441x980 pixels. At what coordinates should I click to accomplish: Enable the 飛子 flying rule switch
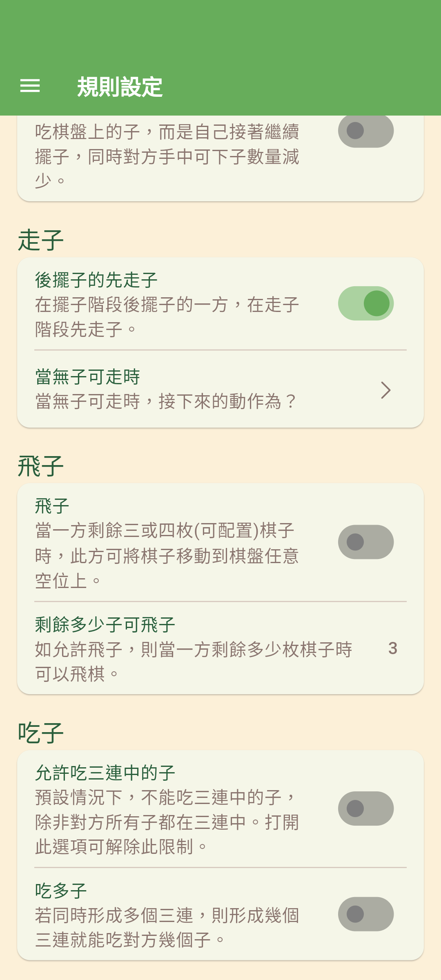point(365,542)
